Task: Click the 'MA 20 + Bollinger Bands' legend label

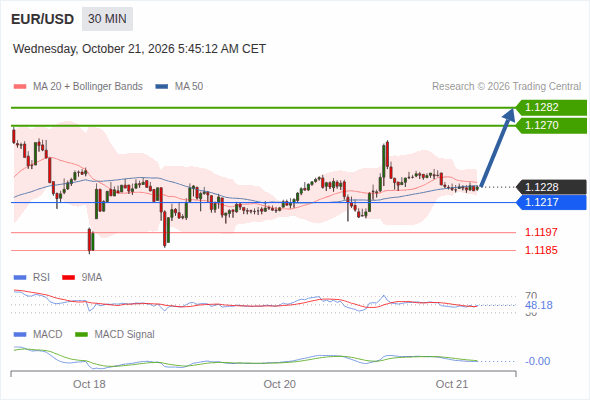Action: pos(88,87)
